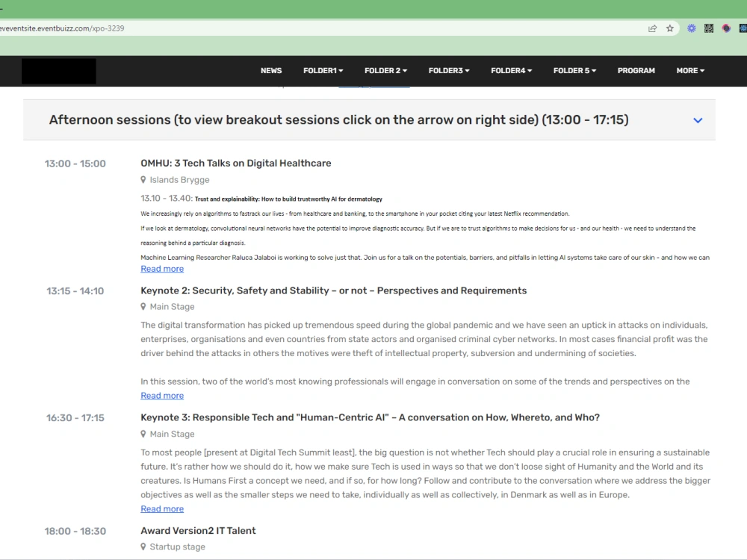Click location pin beside Islands Brygge

143,180
